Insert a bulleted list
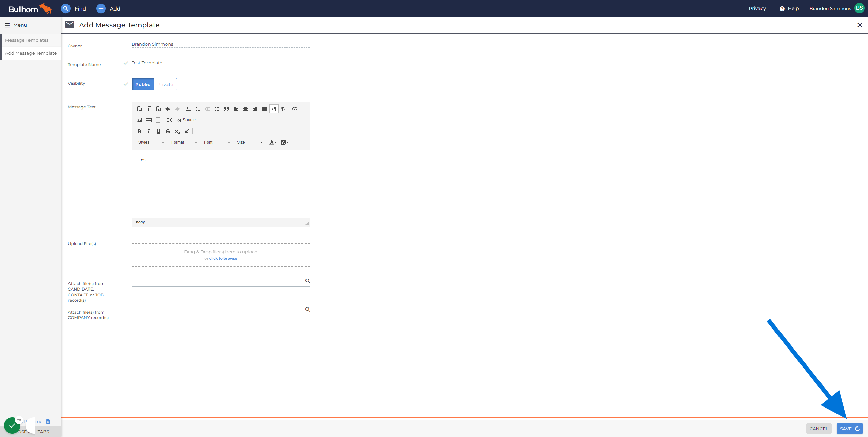The width and height of the screenshot is (868, 437). click(198, 109)
